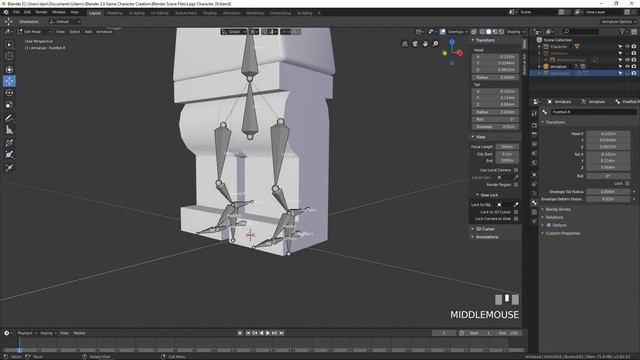Open the outliner filter funnel
The image size is (640, 360).
pos(622,31)
